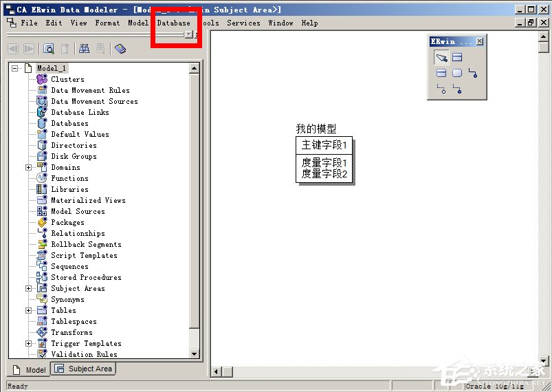The width and height of the screenshot is (552, 392).
Task: Click the Transforms icon in tree
Action: tap(42, 332)
